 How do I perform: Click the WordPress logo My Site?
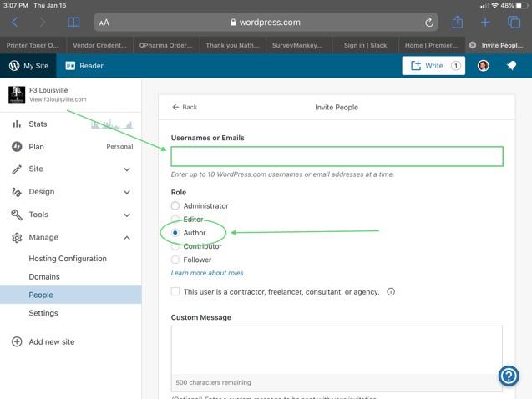pos(14,66)
